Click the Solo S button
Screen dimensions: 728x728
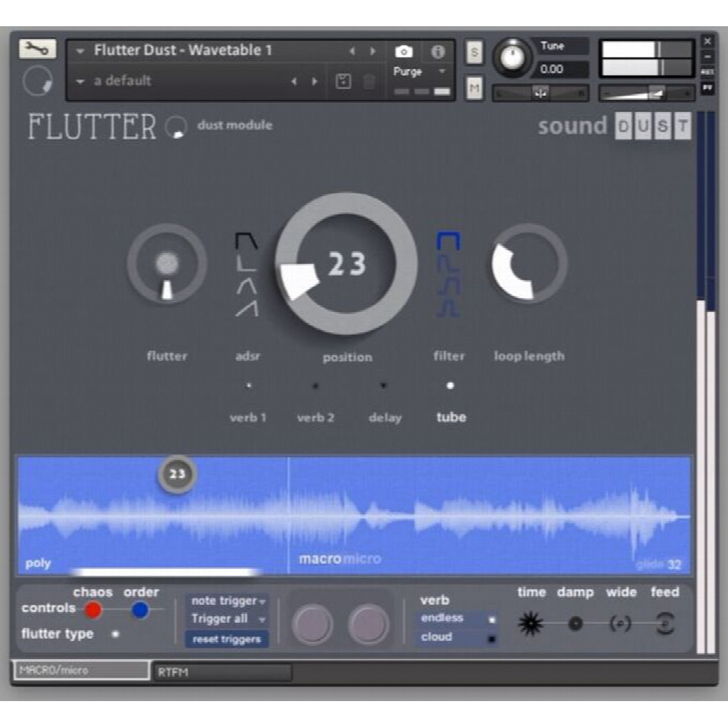coord(475,52)
